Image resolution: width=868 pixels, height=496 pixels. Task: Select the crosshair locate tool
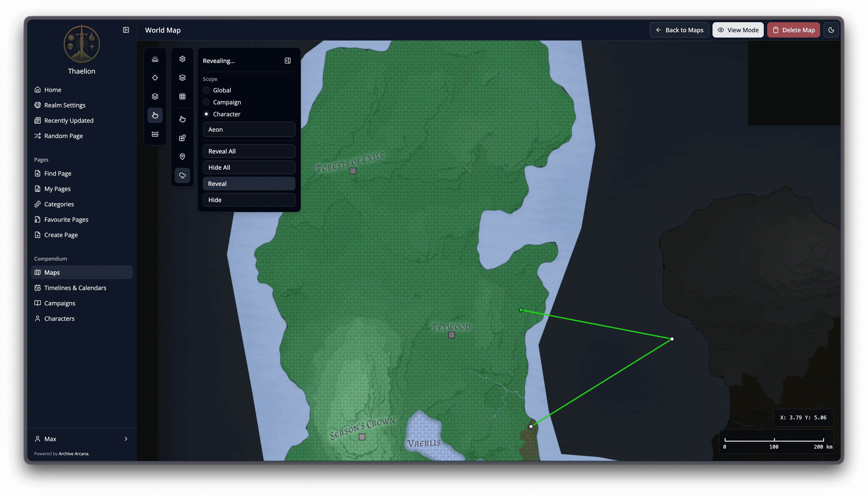tap(155, 77)
